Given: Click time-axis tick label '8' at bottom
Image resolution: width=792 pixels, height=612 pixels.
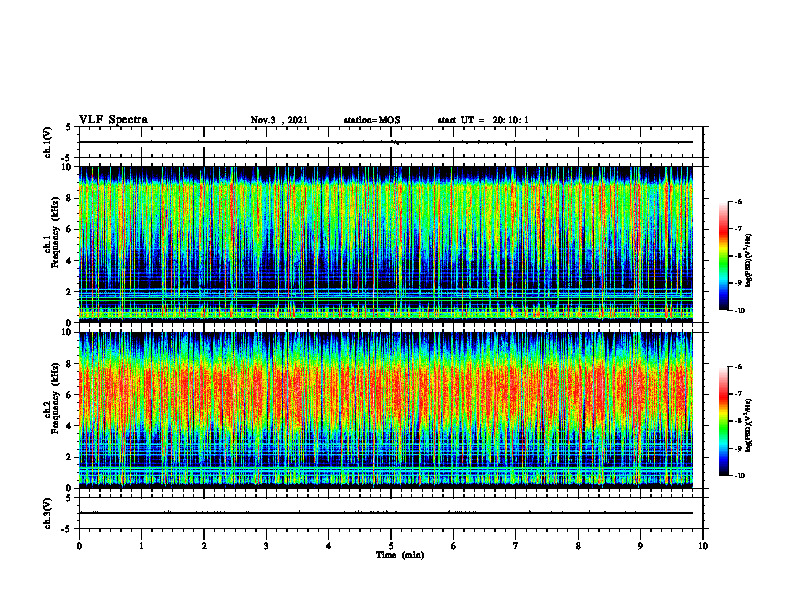Looking at the screenshot, I should click(578, 546).
